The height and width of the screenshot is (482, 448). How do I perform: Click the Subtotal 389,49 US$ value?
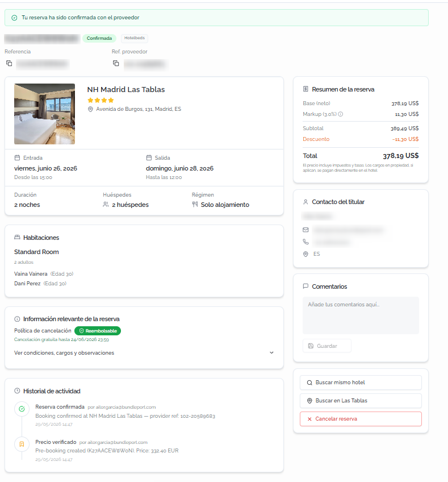[405, 128]
